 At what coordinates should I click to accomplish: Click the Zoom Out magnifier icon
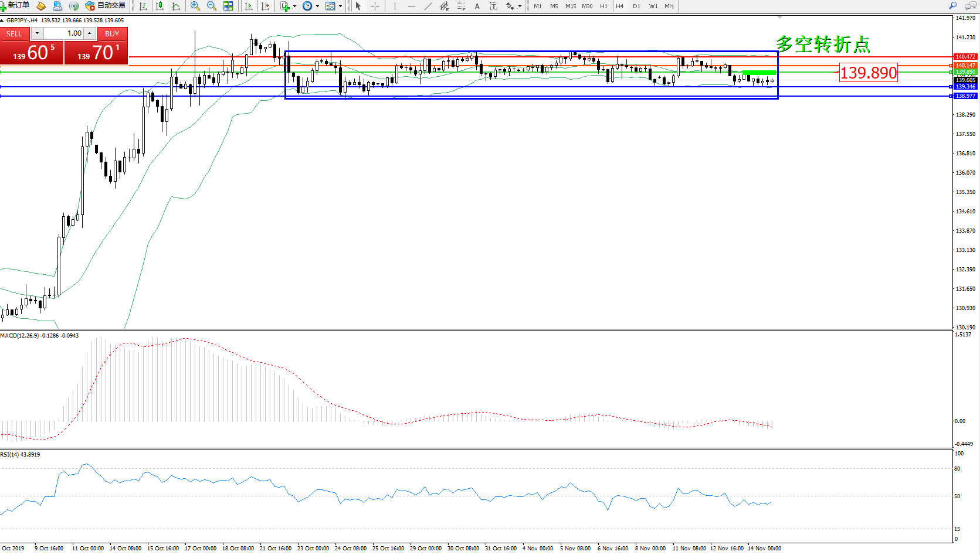(x=212, y=6)
